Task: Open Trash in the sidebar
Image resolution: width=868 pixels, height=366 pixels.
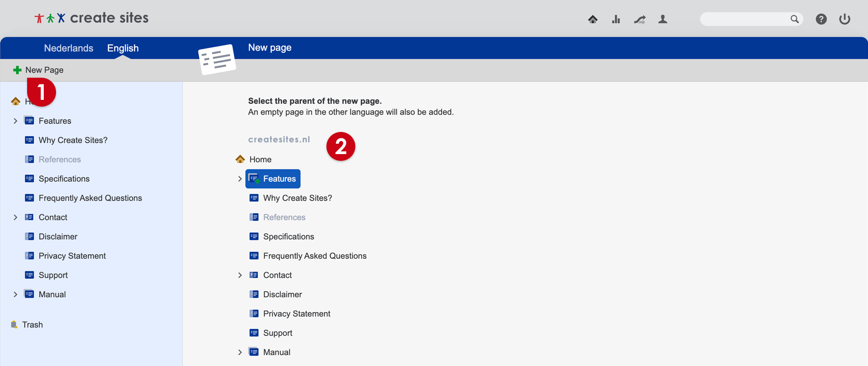Action: [x=32, y=324]
